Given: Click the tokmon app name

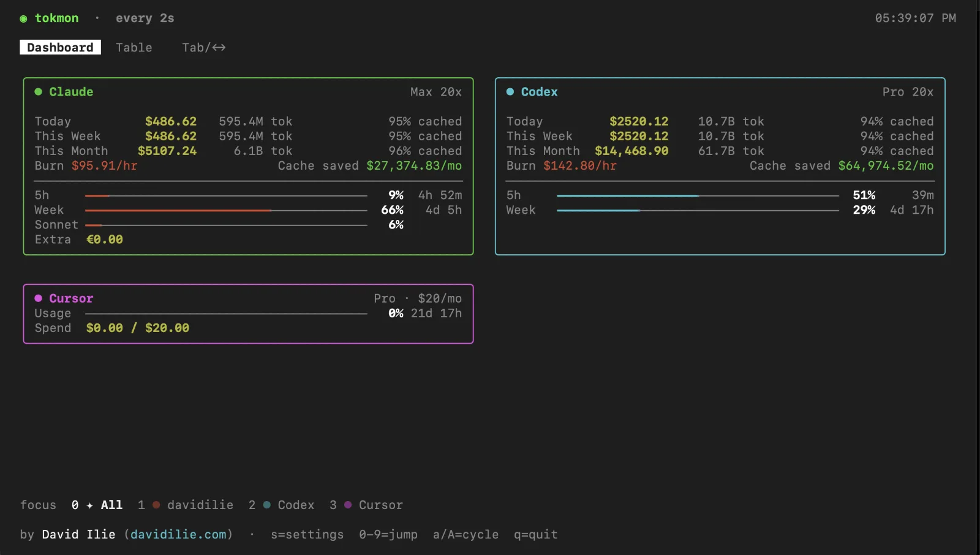Looking at the screenshot, I should (56, 18).
